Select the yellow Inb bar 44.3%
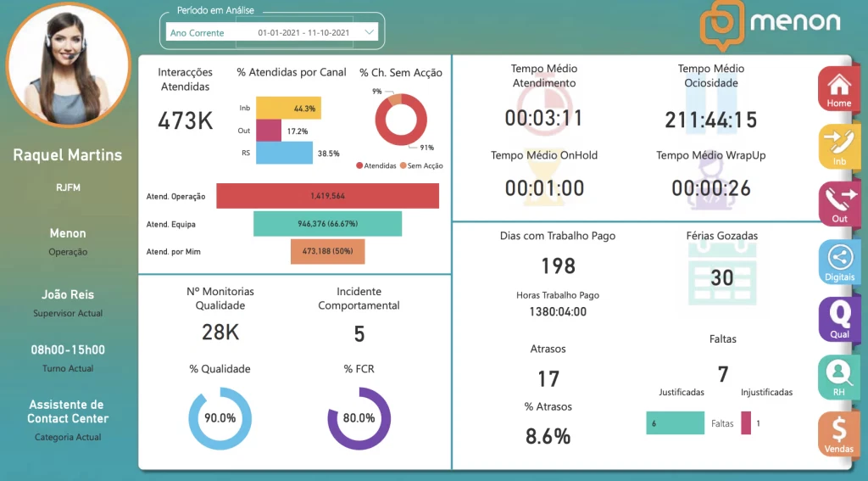 coord(287,109)
